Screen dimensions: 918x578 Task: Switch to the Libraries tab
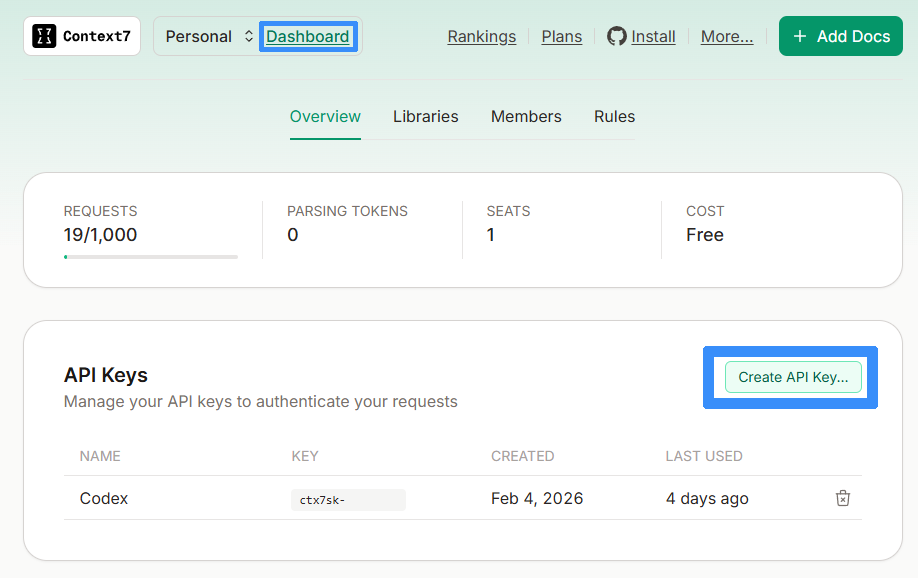[x=425, y=116]
